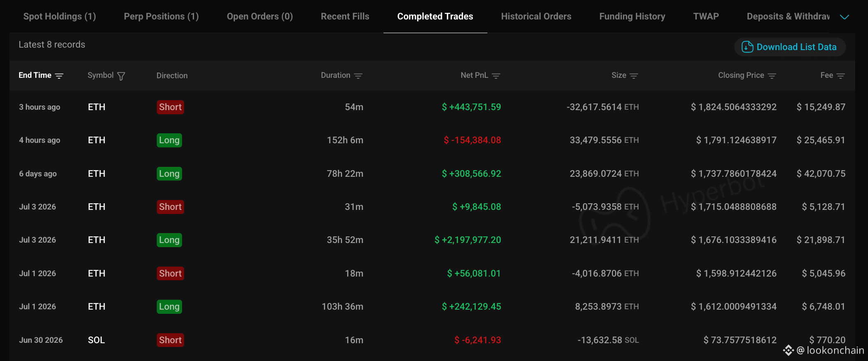Screen dimensions: 868x361
Task: Go to the Recent Fills tab
Action: tap(345, 16)
